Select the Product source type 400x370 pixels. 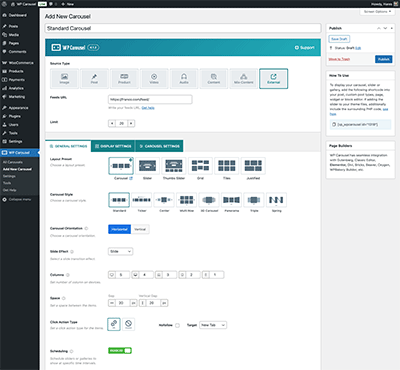click(x=124, y=79)
